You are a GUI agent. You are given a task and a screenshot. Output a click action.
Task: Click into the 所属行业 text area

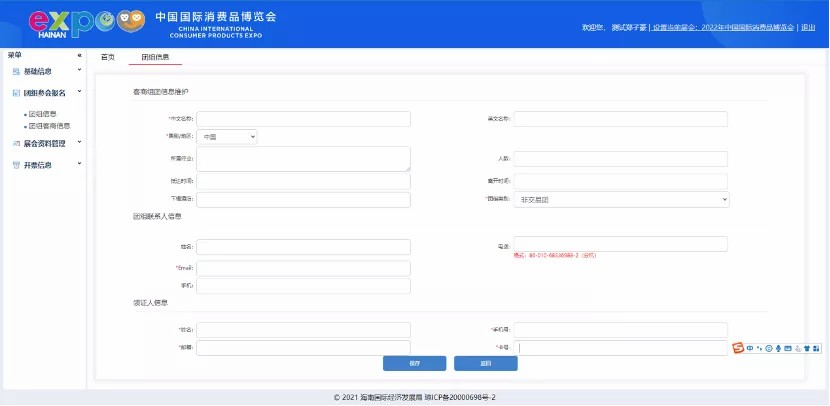tap(303, 159)
